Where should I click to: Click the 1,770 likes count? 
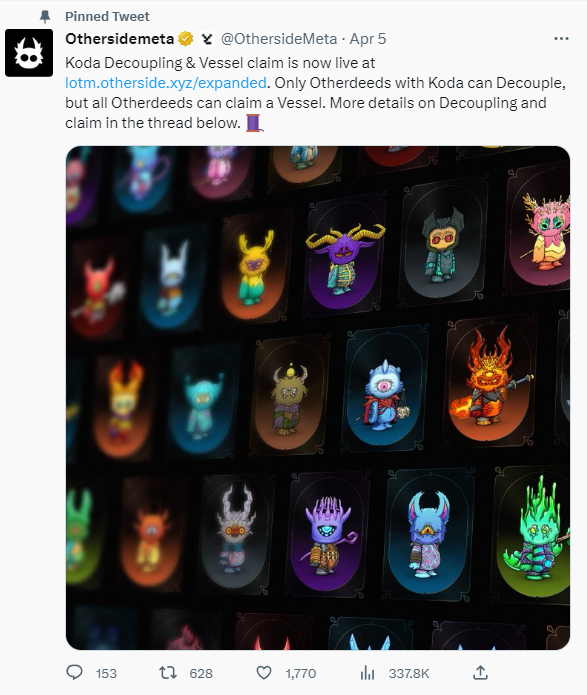pos(301,674)
